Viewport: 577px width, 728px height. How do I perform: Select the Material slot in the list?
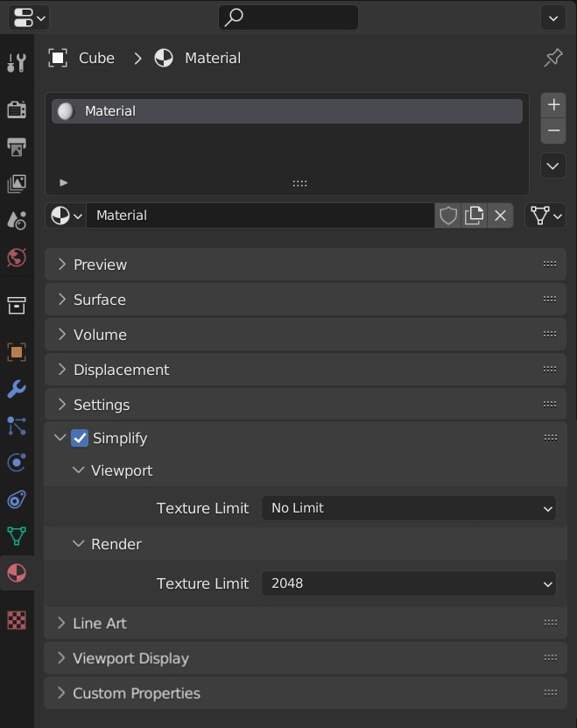tap(287, 111)
